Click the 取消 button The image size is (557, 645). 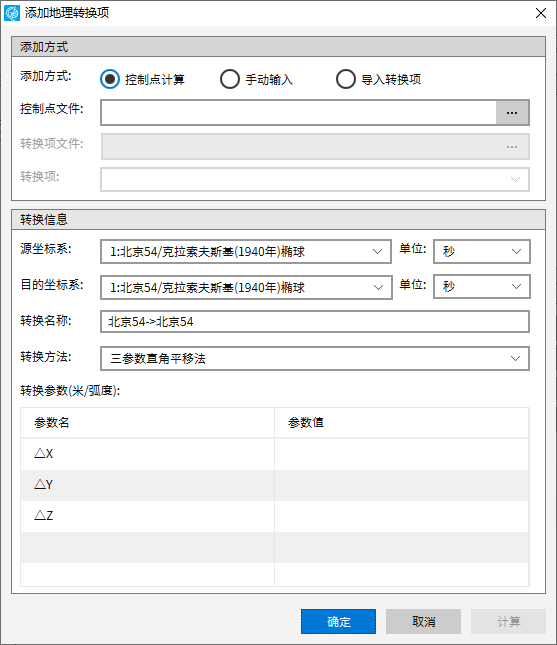[x=423, y=621]
